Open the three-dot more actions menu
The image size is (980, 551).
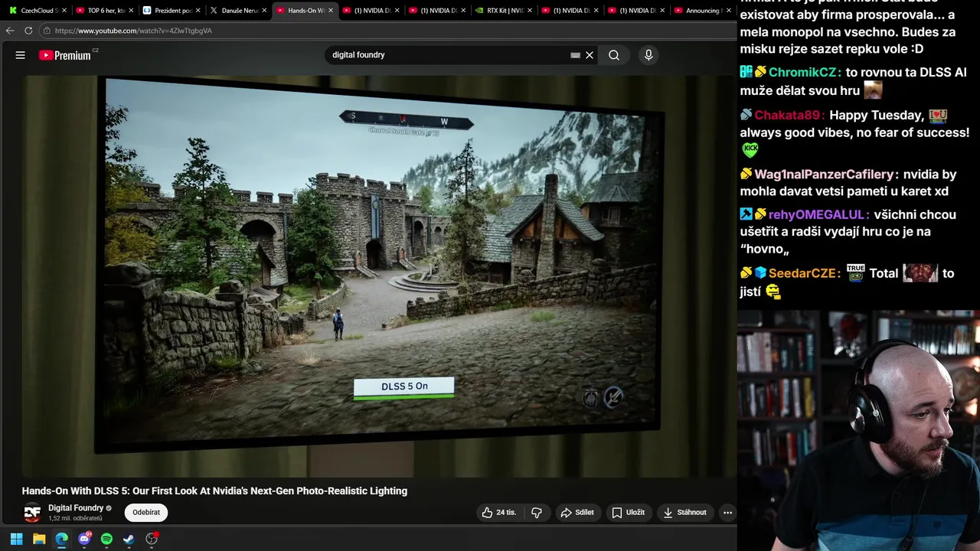pos(728,513)
